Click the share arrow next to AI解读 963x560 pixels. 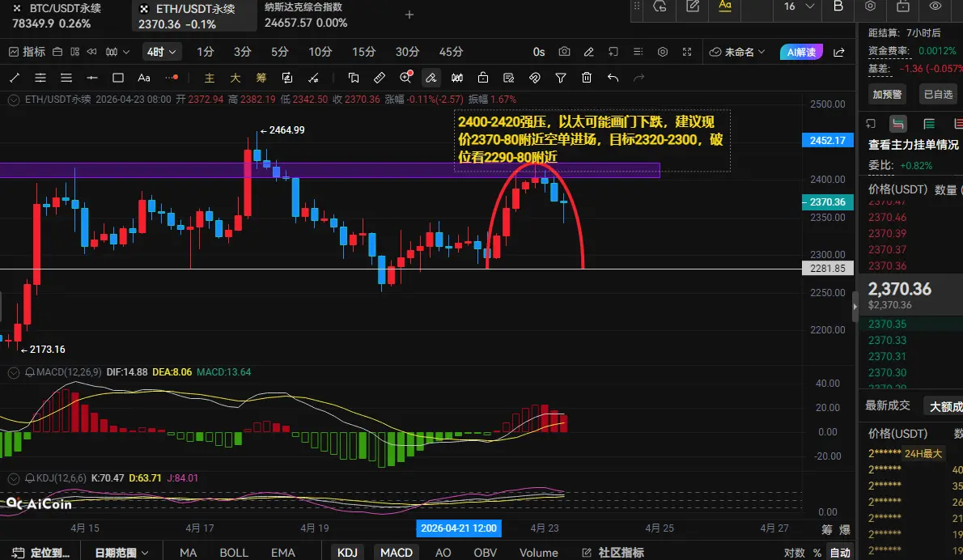839,52
